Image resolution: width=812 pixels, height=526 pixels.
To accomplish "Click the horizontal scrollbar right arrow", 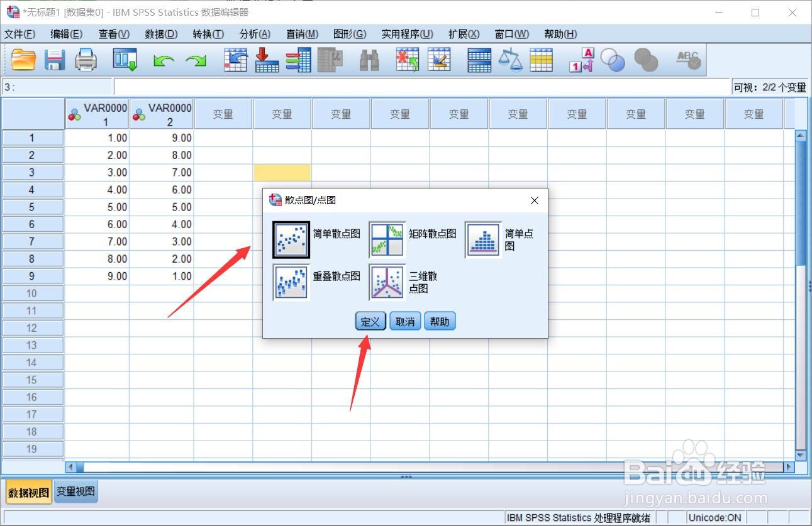I will [789, 467].
